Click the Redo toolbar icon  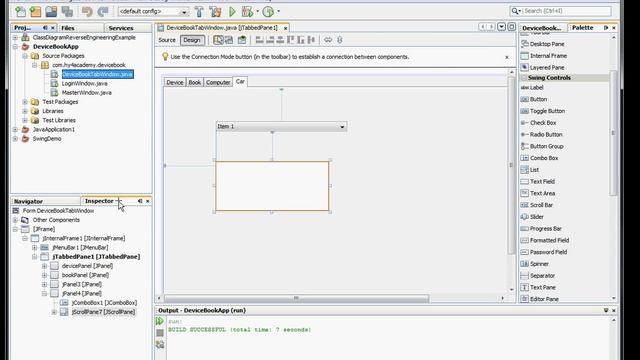[103, 11]
